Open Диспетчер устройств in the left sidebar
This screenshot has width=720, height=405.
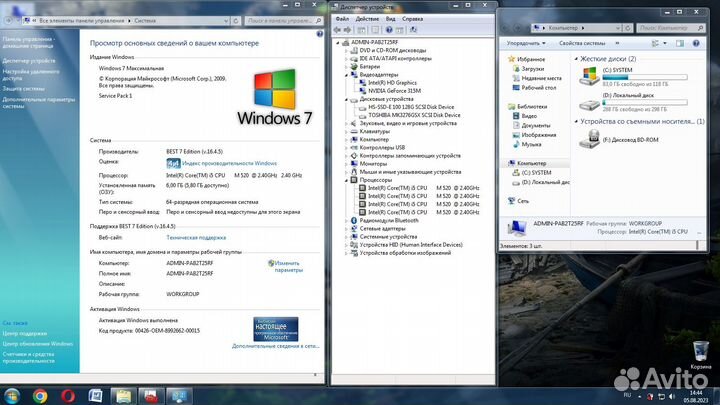pos(29,61)
